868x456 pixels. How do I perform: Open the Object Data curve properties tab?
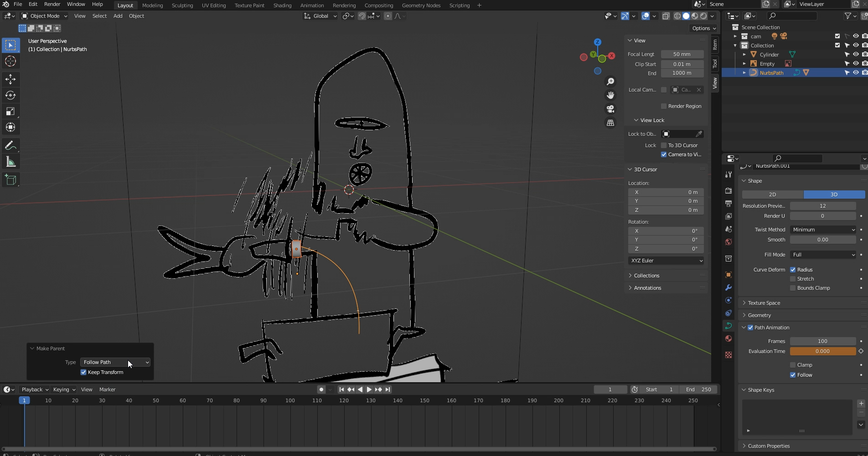coord(728,326)
